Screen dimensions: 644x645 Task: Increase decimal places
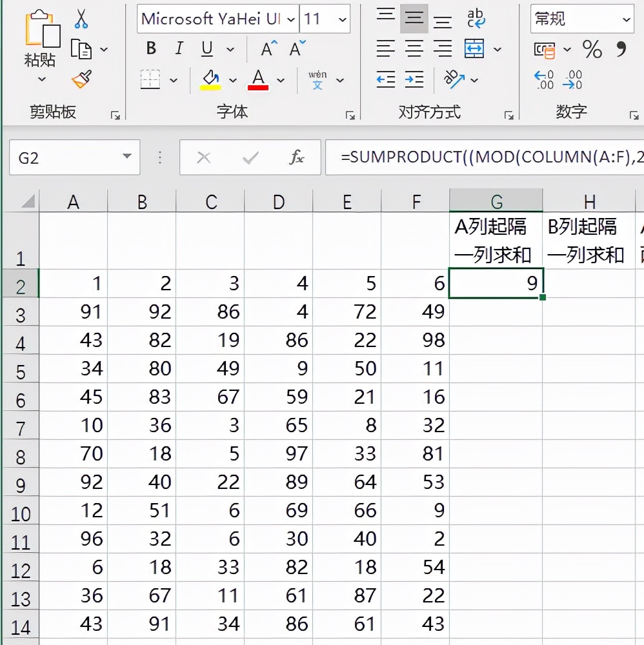click(544, 80)
